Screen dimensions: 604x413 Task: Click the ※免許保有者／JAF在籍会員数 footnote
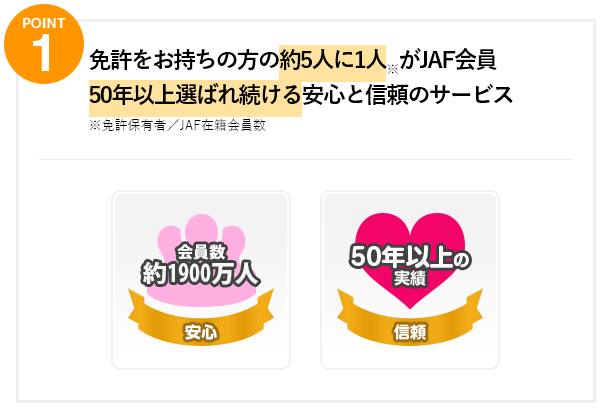point(178,126)
